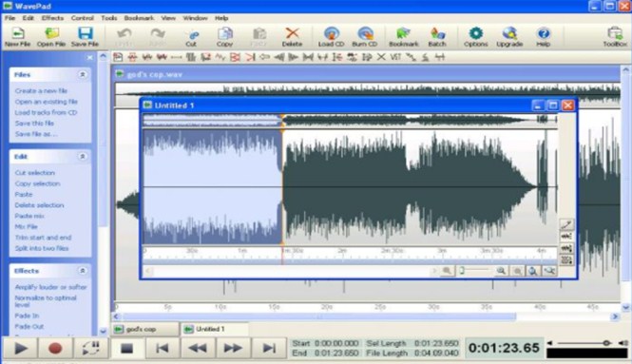Click Normalize to optimal level link
The height and width of the screenshot is (364, 632).
46,301
